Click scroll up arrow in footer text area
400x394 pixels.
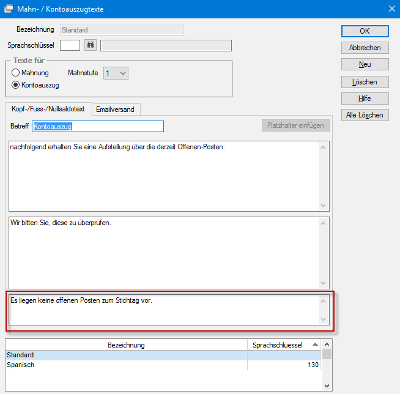coord(323,223)
